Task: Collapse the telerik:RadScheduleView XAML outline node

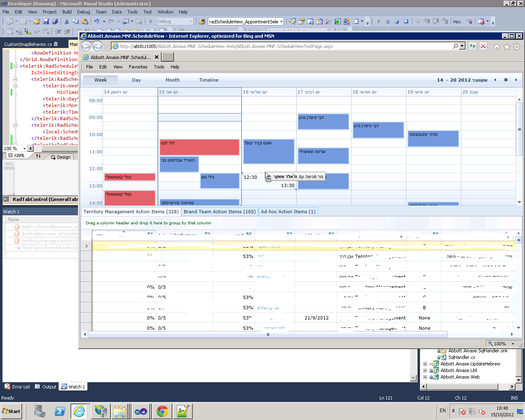Action: [x=15, y=66]
